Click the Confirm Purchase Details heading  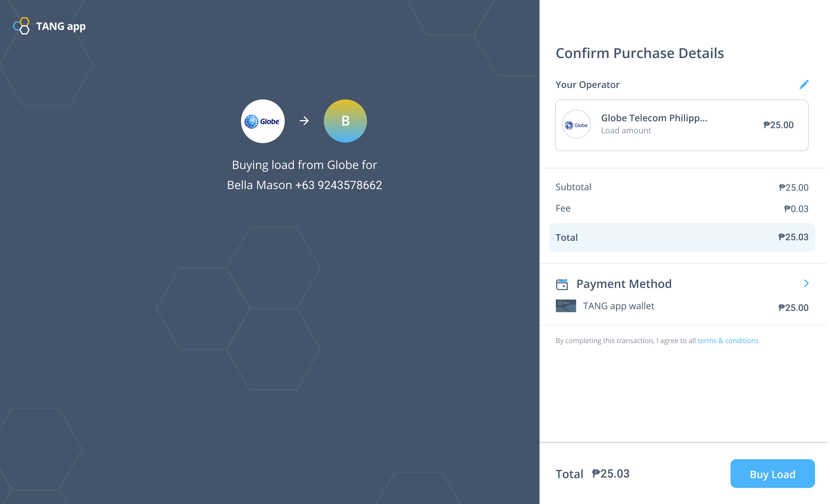(639, 53)
